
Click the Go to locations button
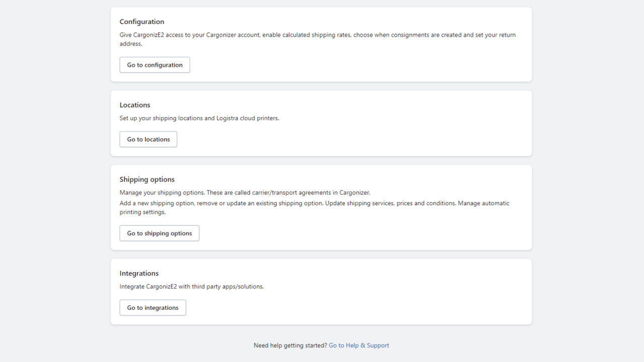[148, 139]
